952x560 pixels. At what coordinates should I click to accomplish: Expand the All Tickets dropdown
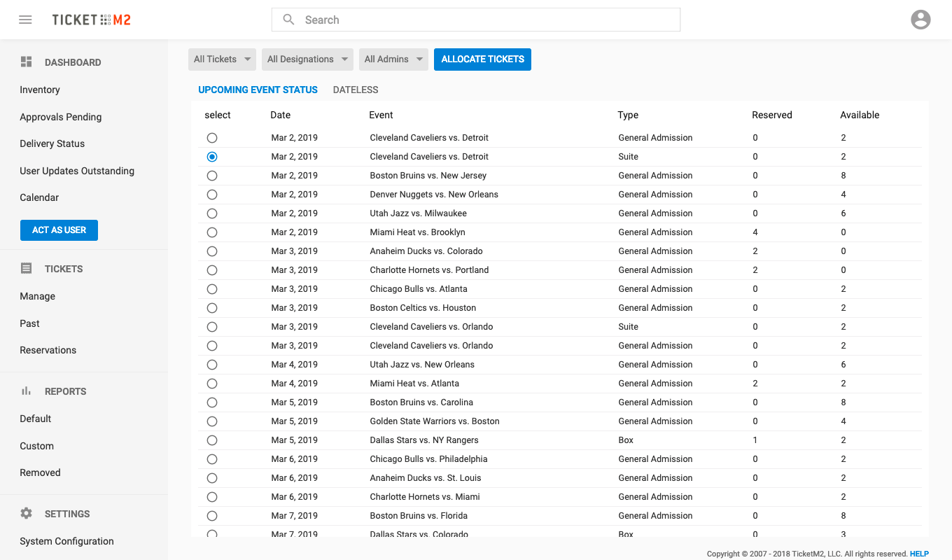[x=222, y=59]
